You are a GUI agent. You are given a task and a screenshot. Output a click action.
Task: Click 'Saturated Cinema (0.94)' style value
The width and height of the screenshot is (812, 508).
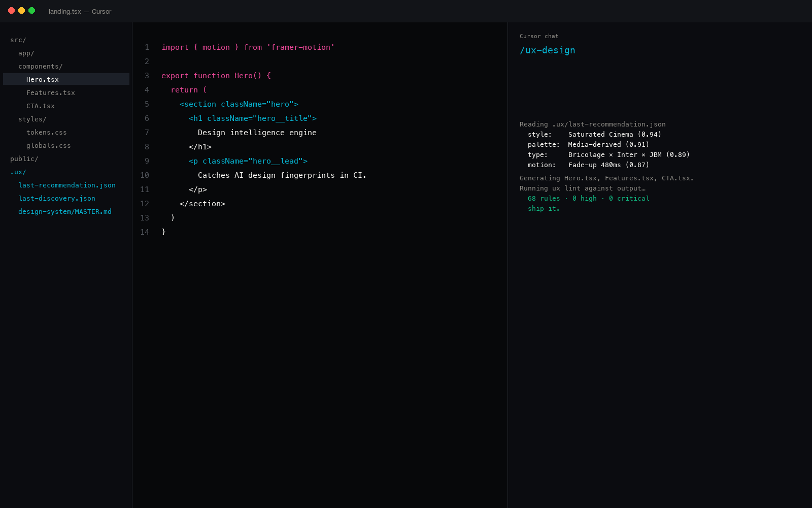(x=615, y=135)
